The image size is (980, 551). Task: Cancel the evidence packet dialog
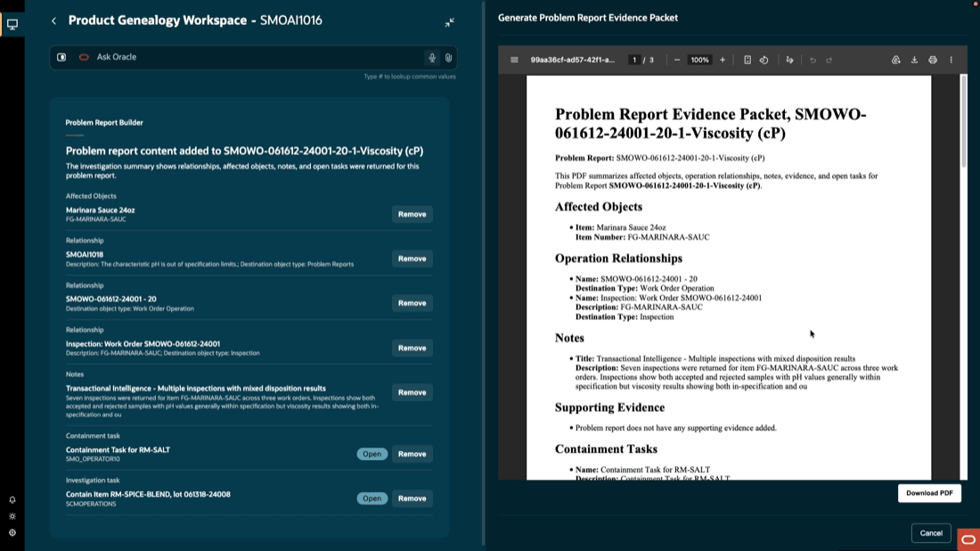(x=931, y=533)
